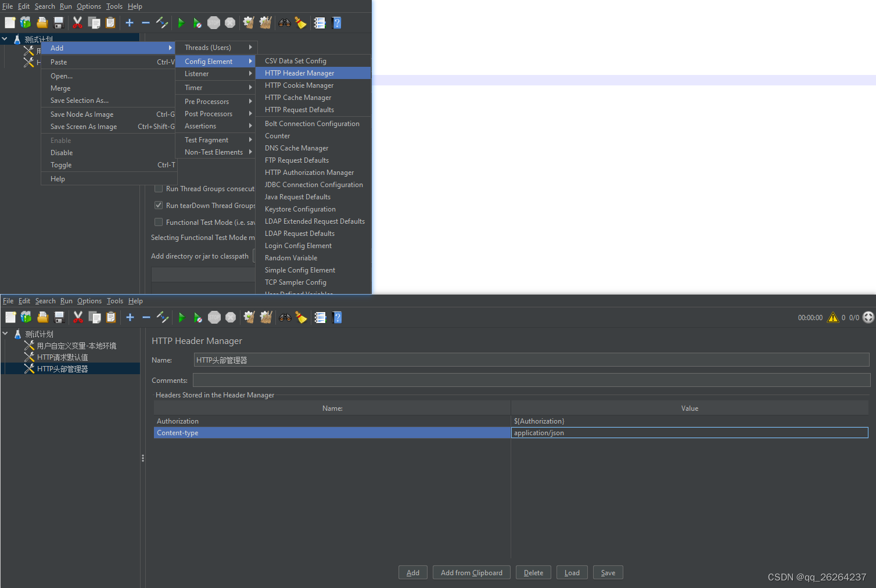Choose JDBC Connection Configuration entry
Image resolution: width=876 pixels, height=588 pixels.
(313, 185)
